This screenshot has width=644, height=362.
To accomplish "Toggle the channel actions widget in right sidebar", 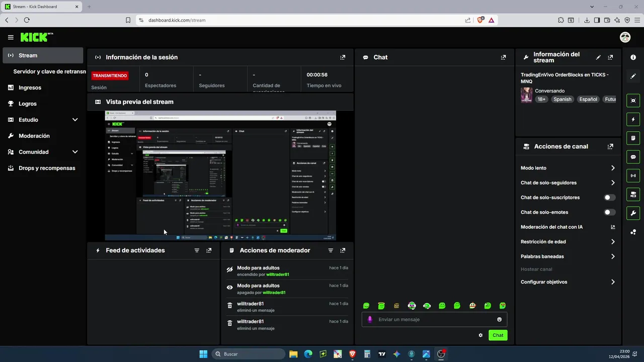I will [633, 194].
